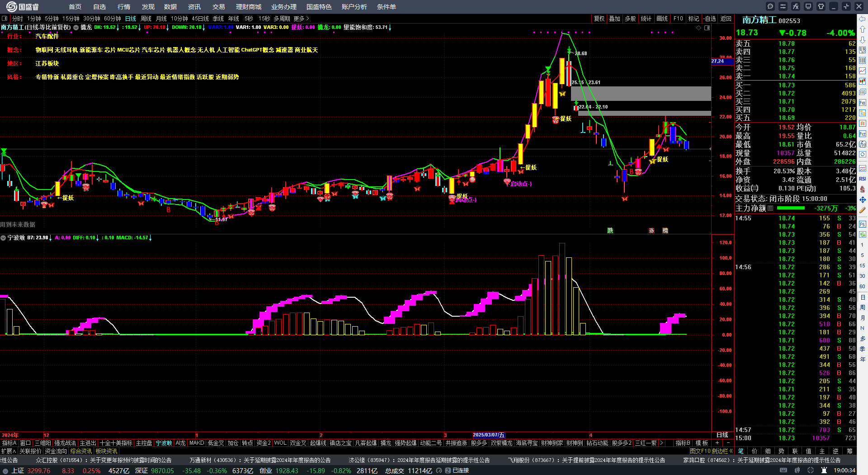868x475 pixels.
Task: Expand the 更多 periods dropdown
Action: coord(301,19)
